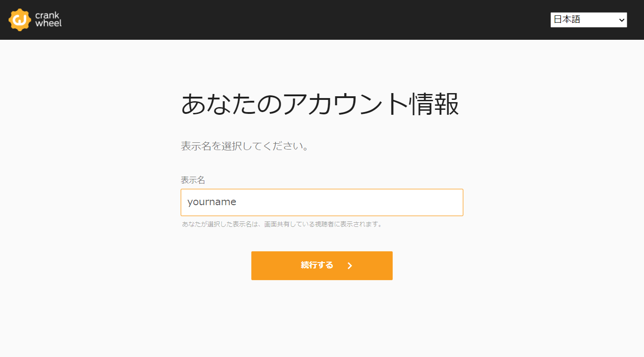Click the 表示名を選択してください instruction text
The width and height of the screenshot is (644, 357).
[244, 146]
